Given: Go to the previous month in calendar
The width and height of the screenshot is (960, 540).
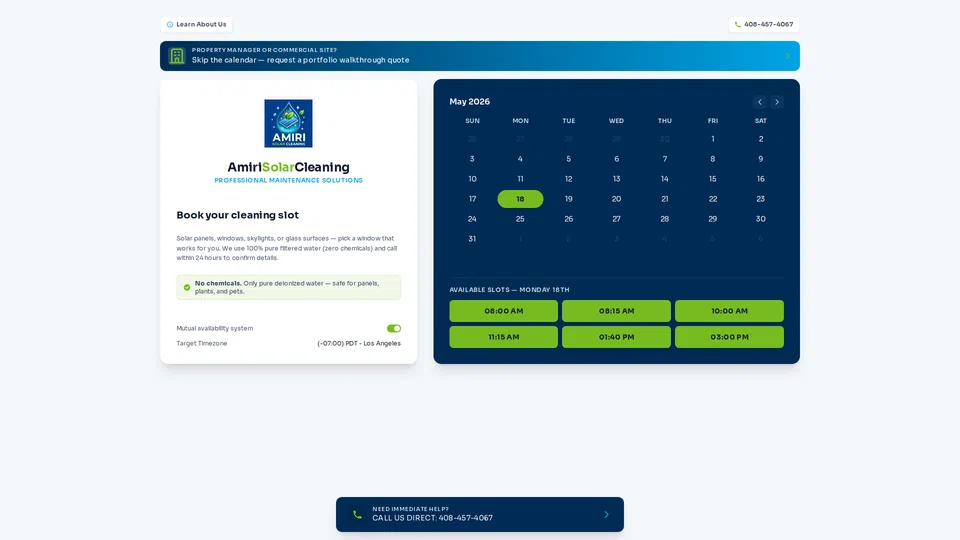Looking at the screenshot, I should click(x=760, y=102).
